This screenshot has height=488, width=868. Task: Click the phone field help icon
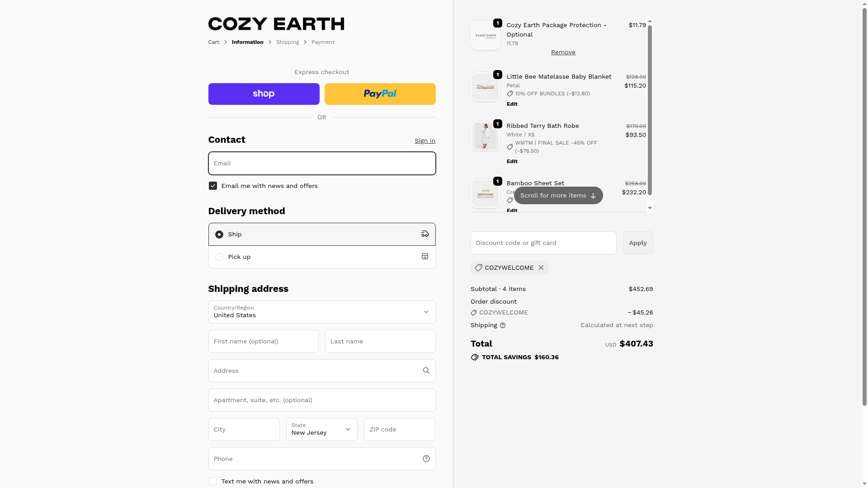(426, 459)
